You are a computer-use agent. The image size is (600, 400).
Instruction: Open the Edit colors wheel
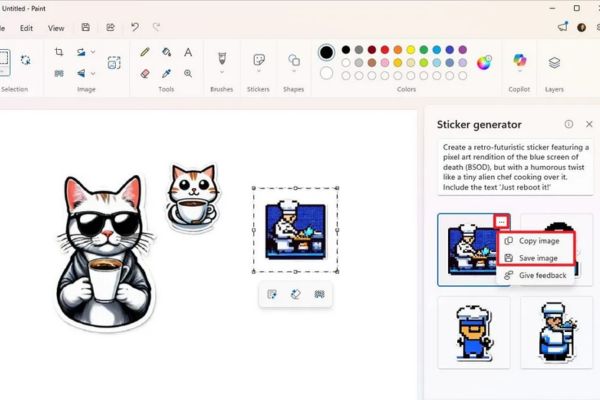(x=484, y=62)
